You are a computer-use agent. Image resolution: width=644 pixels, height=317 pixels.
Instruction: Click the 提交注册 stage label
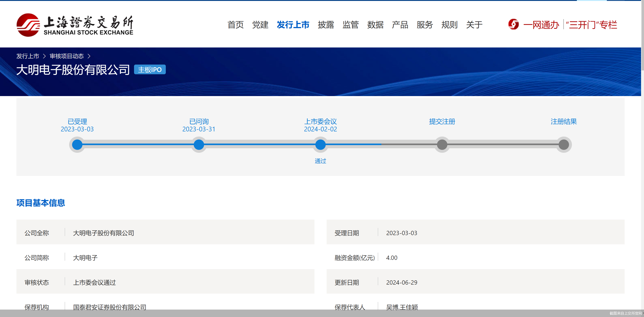tap(442, 121)
